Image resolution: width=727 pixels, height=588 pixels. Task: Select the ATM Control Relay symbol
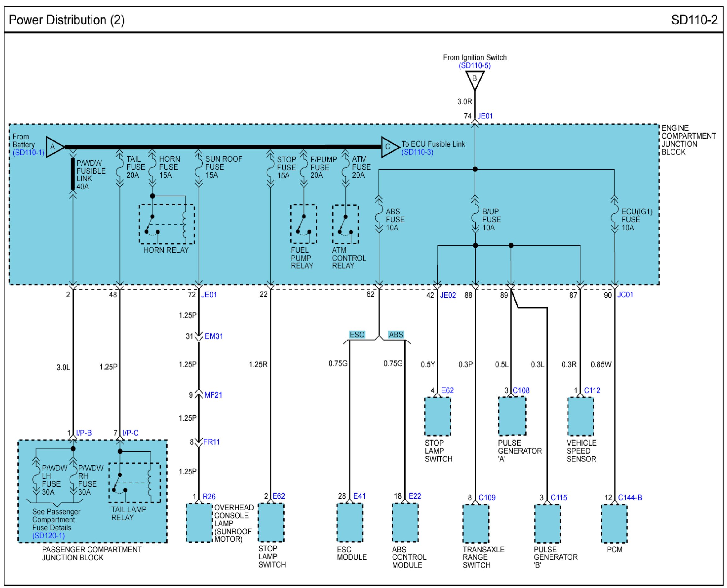click(345, 224)
